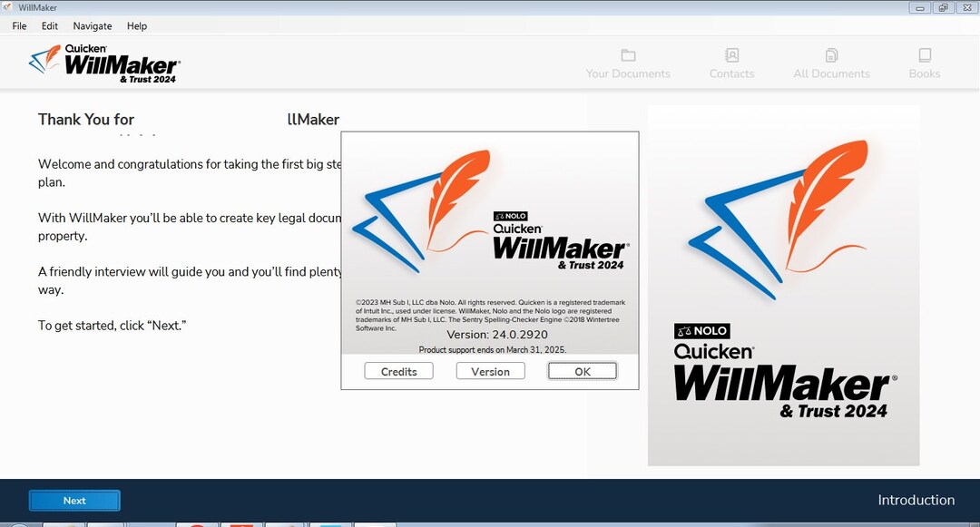Click the WillMaker title bar app icon
This screenshot has width=980, height=527.
(7, 7)
